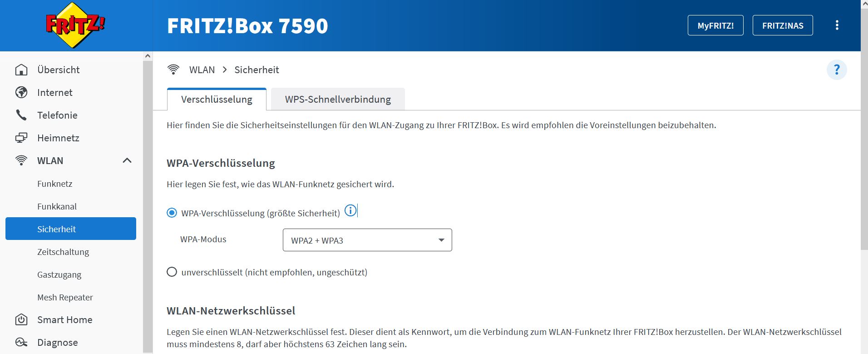Click the Sicherheit breadcrumb text

256,70
